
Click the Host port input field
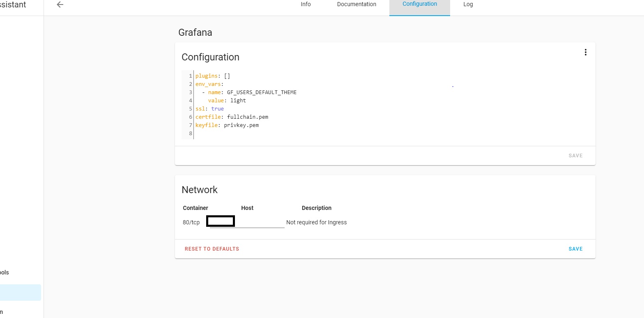point(247,222)
